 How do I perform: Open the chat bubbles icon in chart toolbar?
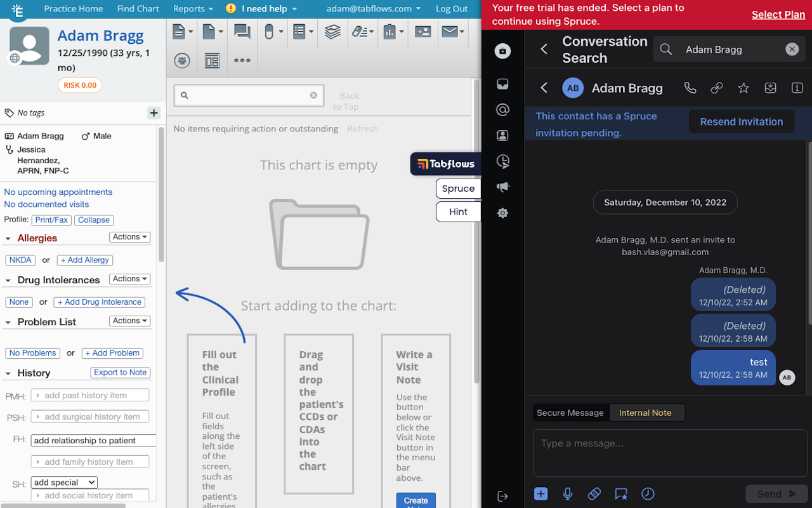tap(242, 31)
